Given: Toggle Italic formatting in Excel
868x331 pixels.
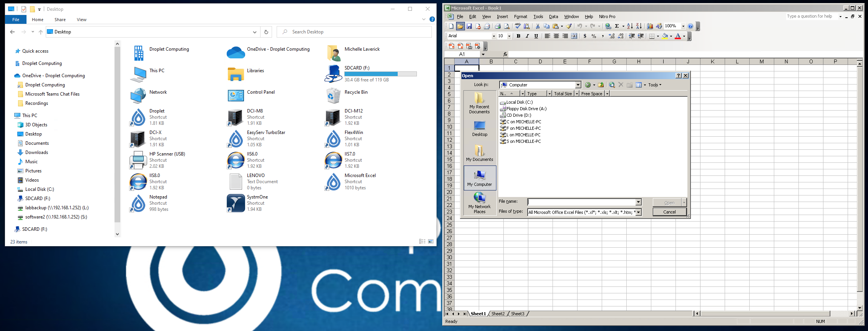Looking at the screenshot, I should [527, 36].
